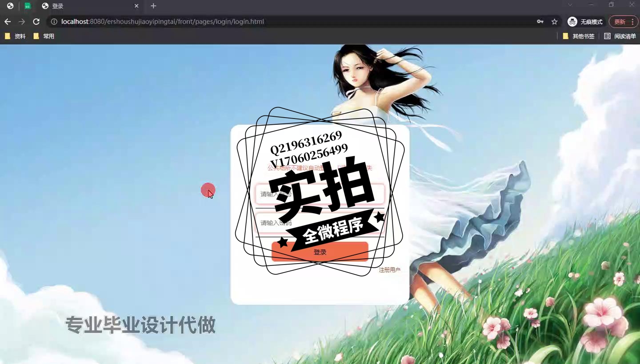Submit with the orange 登录 button
640x364 pixels.
320,252
